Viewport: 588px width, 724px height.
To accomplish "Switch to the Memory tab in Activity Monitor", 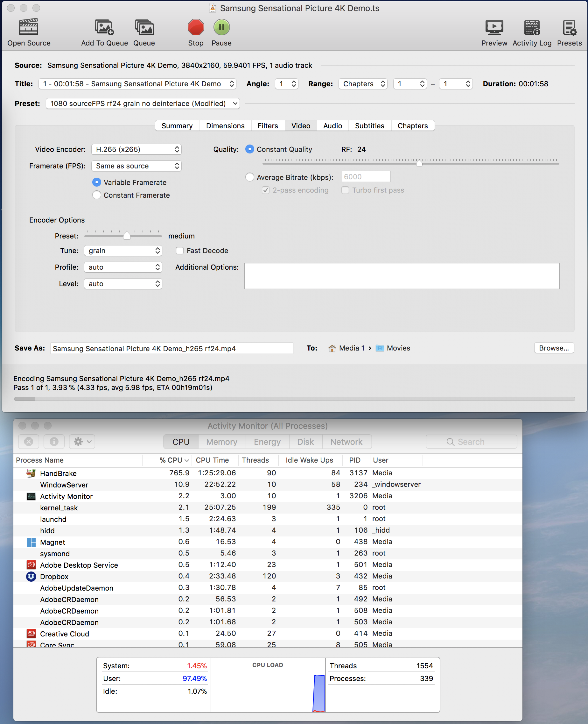I will click(x=221, y=442).
